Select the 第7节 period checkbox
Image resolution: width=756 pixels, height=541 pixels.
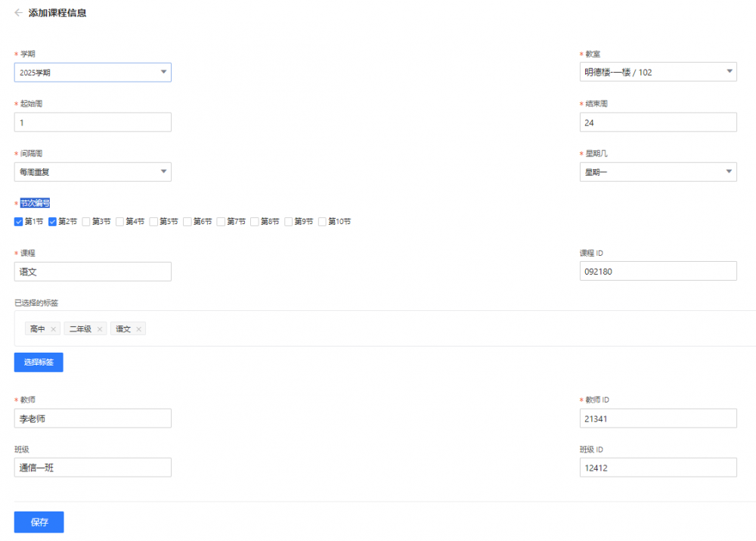click(x=222, y=222)
